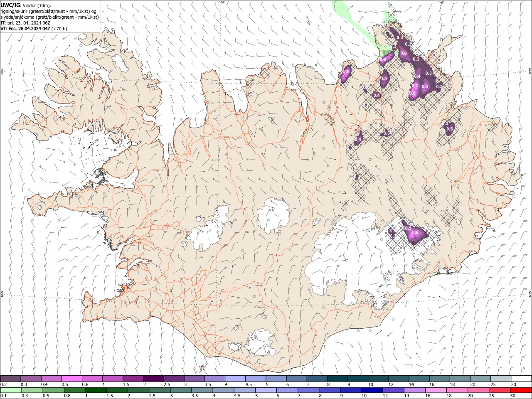Viewport: 532px width, 399px height.
Task: Pick the pale grey 25 swatch in top legend
Action: 501,378
